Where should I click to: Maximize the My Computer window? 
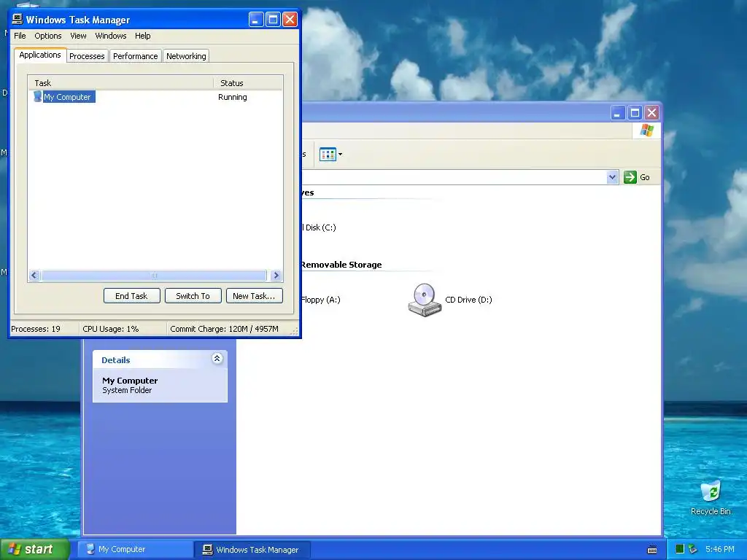coord(635,113)
